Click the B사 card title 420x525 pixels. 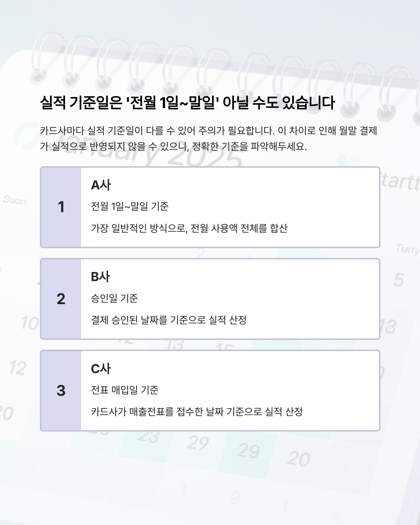(100, 277)
